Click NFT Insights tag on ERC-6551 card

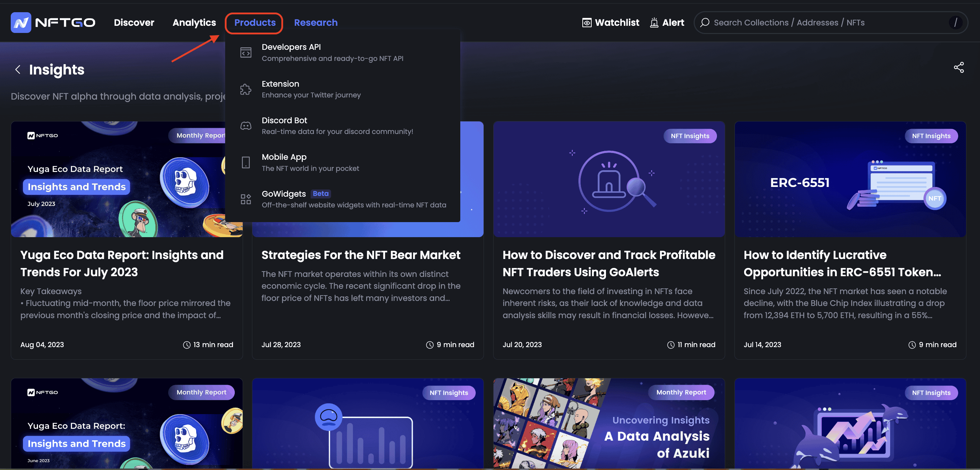[x=931, y=136]
